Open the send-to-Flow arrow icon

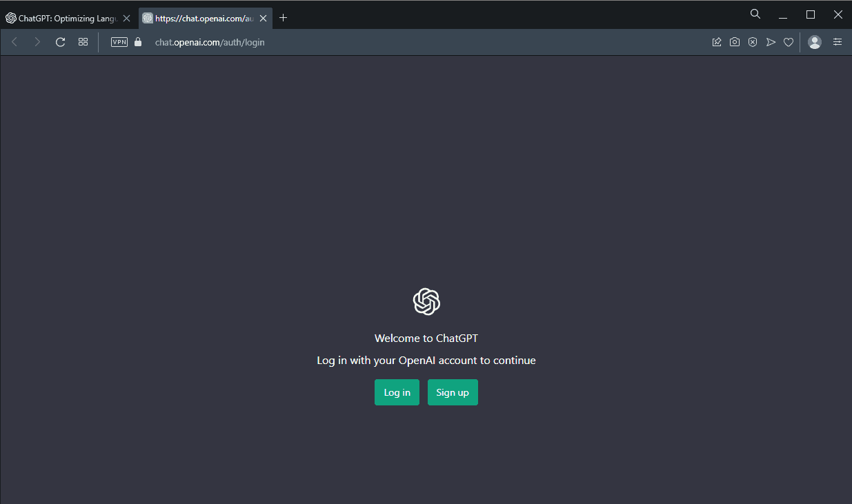pyautogui.click(x=771, y=42)
